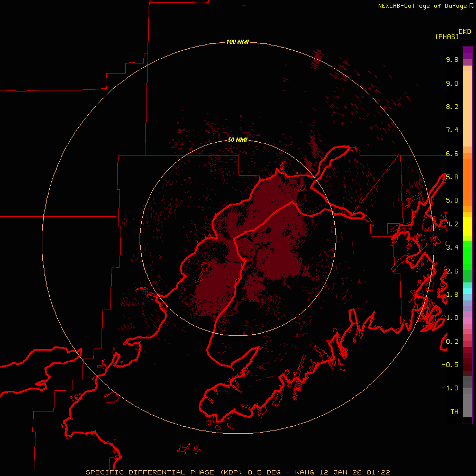Pick the gray segment of the color bar
This screenshot has height=476, width=476.
(x=467, y=398)
